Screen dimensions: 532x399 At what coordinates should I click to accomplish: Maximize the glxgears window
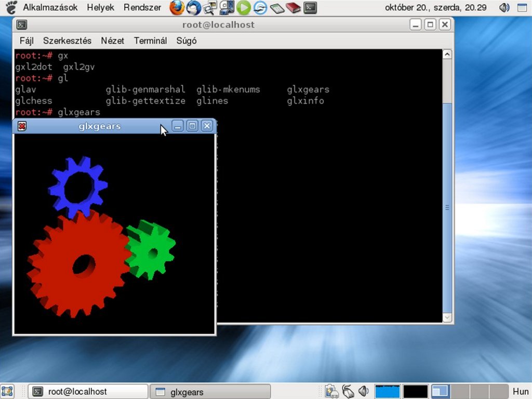[192, 126]
